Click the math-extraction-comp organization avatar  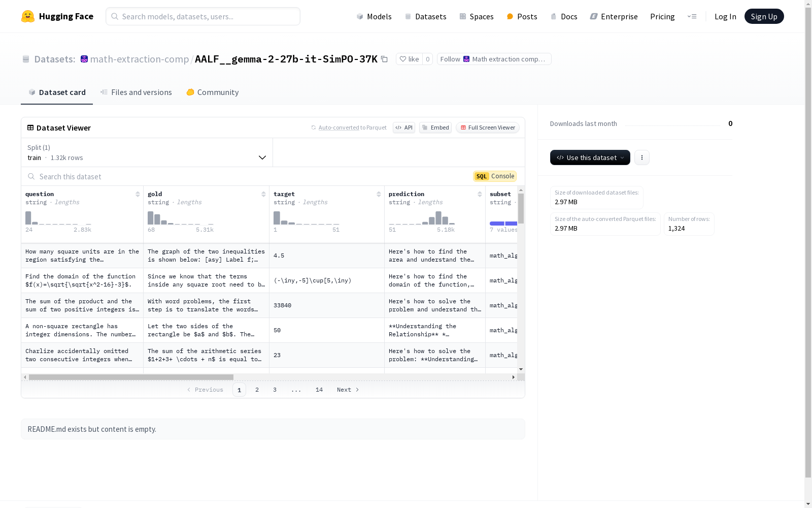84,59
